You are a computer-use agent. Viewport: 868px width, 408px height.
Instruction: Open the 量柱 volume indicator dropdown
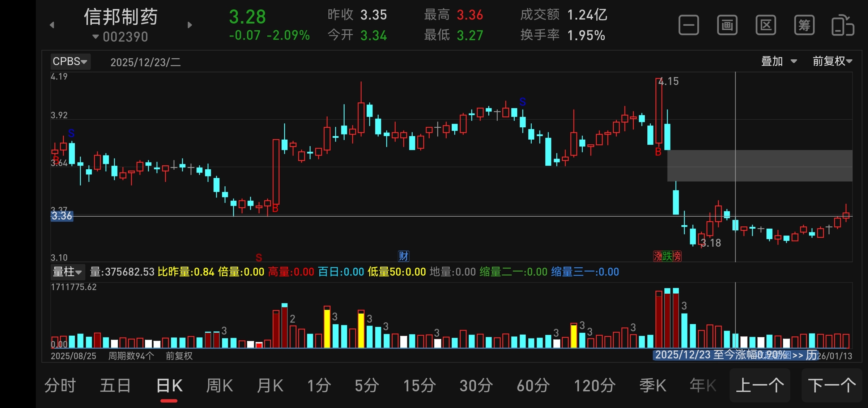point(67,272)
